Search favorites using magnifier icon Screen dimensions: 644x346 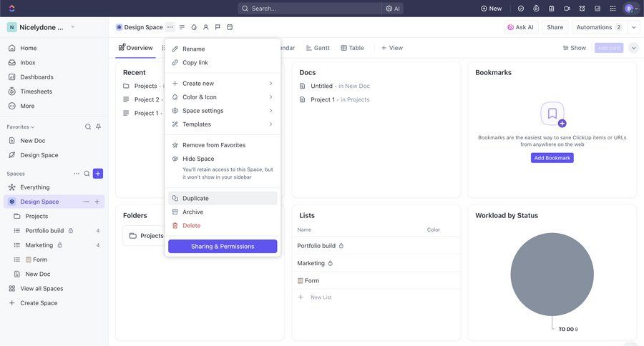coord(88,127)
